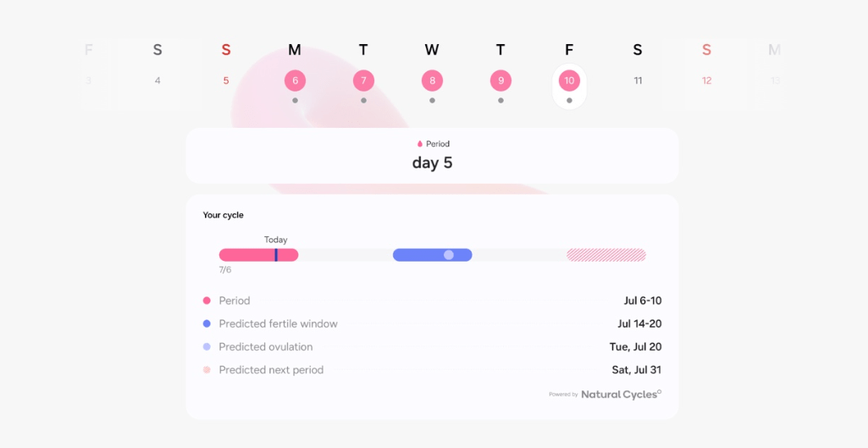Click the blue fertile window bar segment
Screen dimensions: 868x448
click(433, 255)
